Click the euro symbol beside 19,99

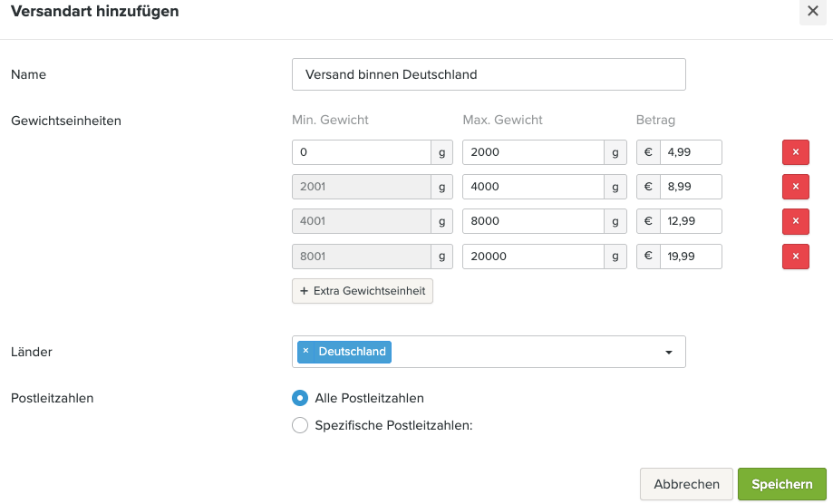coord(648,256)
